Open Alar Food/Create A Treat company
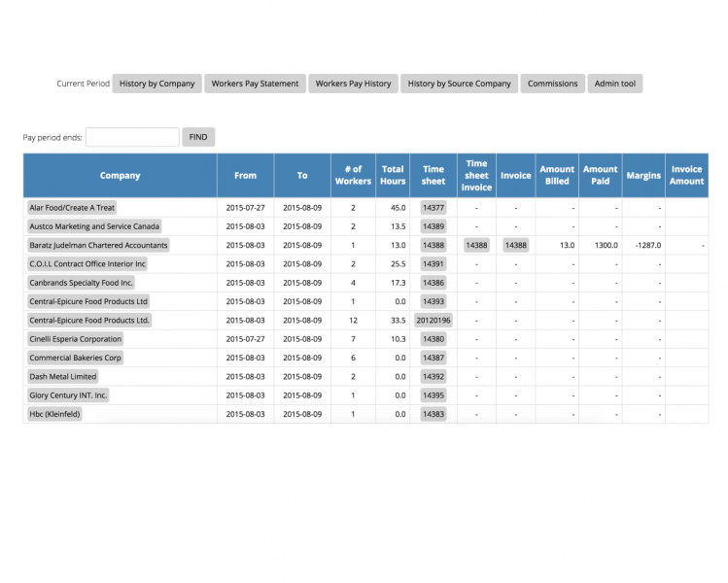The width and height of the screenshot is (728, 583). click(72, 208)
